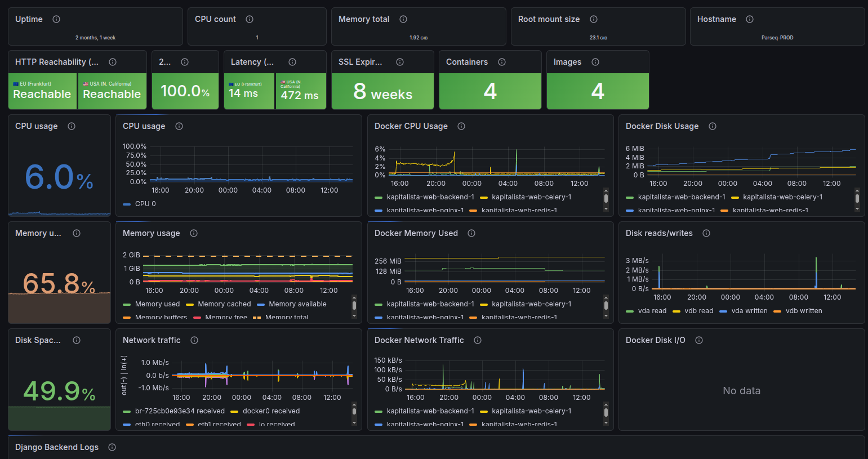The width and height of the screenshot is (868, 459).
Task: Click info icon next to Django Backend Logs
Action: coord(112,447)
